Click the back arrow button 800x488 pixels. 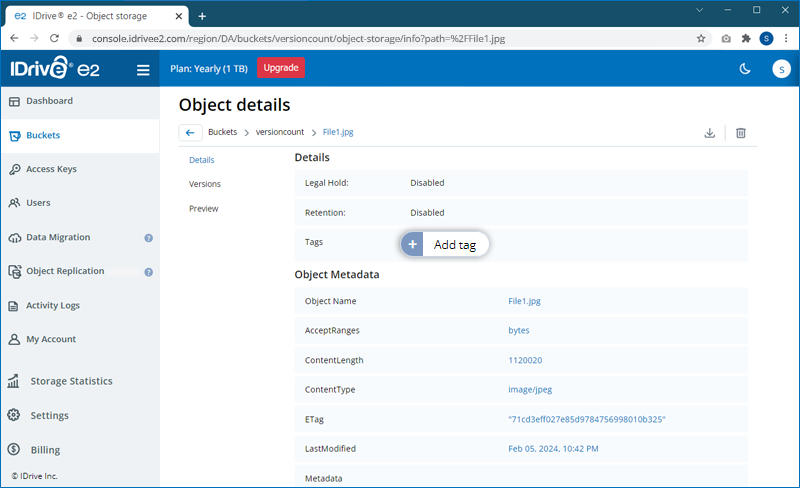(190, 132)
